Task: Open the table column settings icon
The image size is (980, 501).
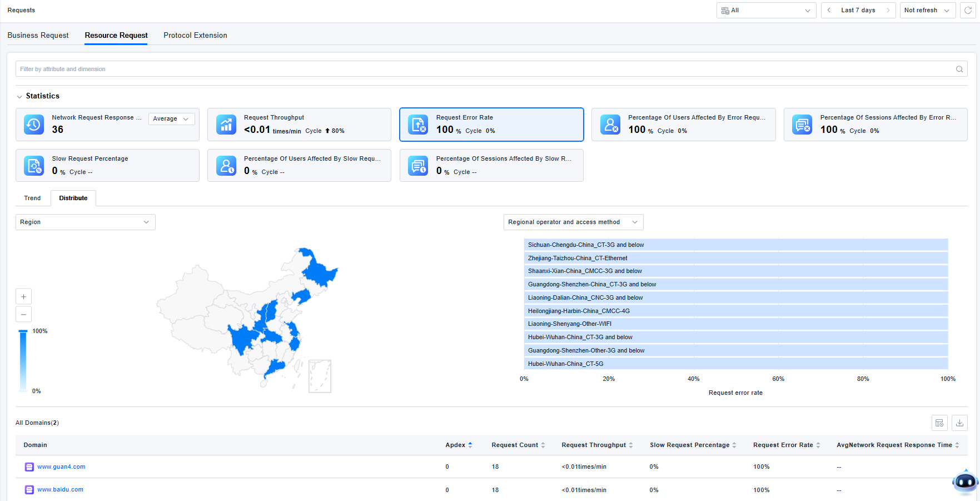Action: coord(939,423)
